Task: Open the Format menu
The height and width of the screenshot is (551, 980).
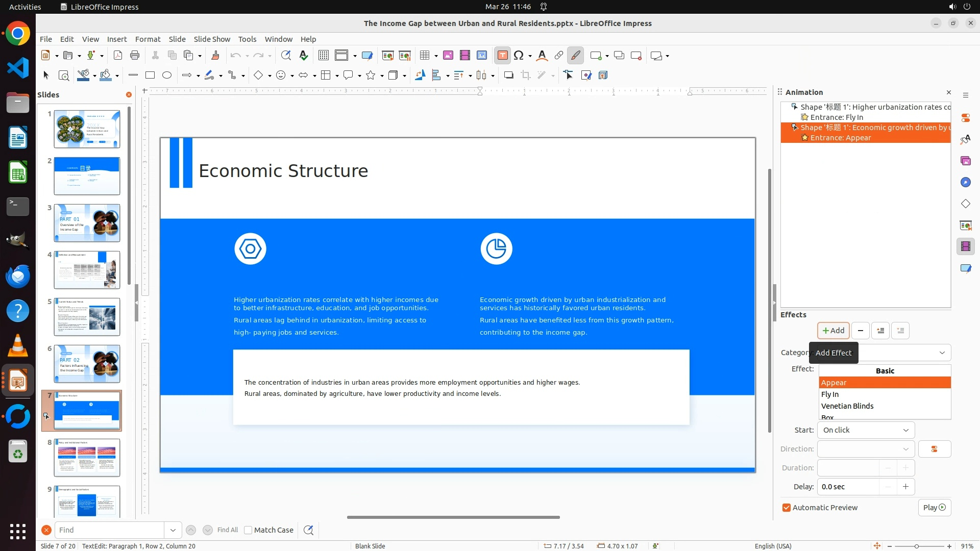Action: [148, 39]
